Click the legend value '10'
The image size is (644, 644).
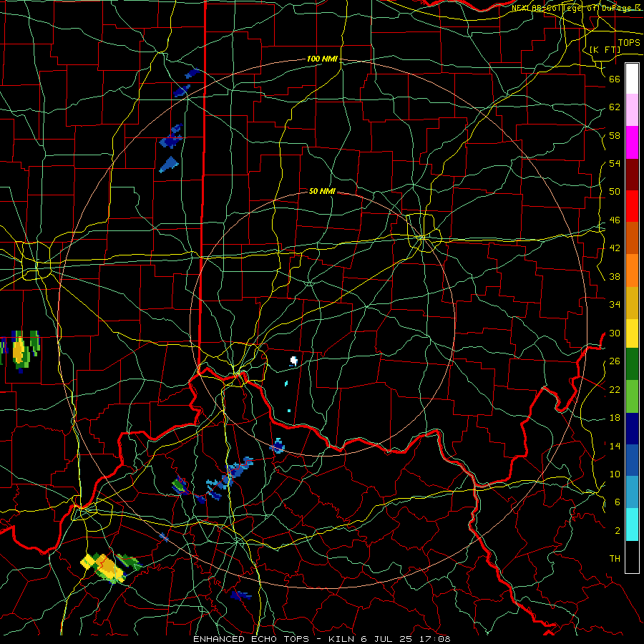coord(615,474)
